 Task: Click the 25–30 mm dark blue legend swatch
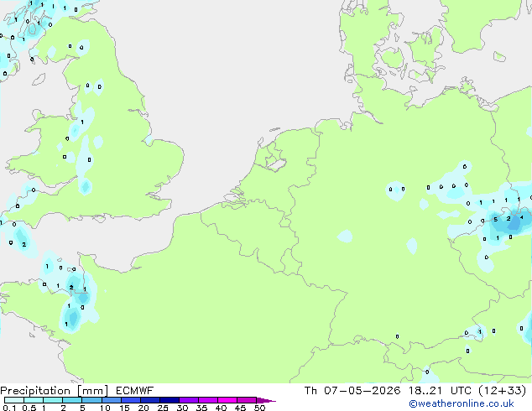point(170,400)
